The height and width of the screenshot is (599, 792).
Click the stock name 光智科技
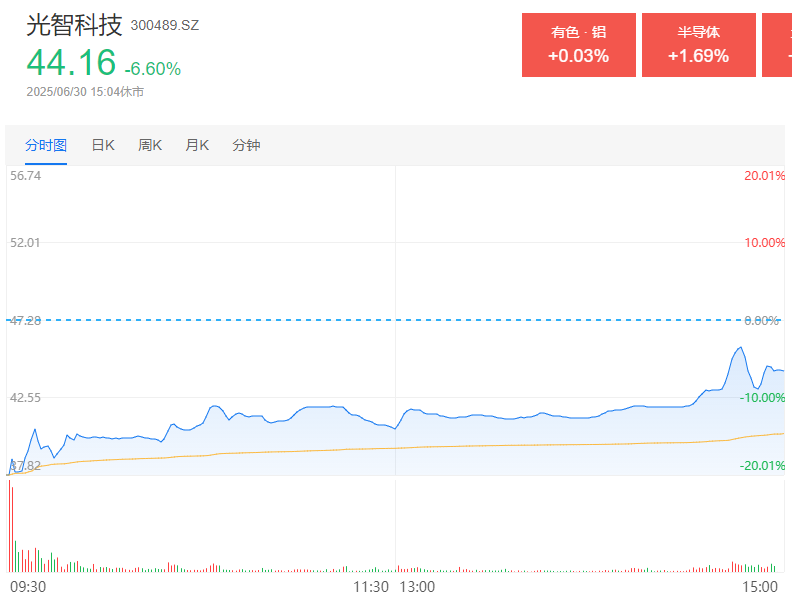(x=74, y=25)
